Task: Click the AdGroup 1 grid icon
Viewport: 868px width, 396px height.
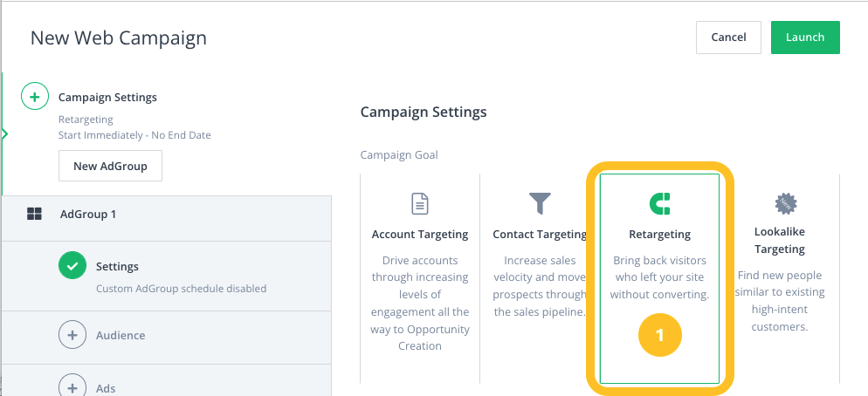Action: point(34,215)
